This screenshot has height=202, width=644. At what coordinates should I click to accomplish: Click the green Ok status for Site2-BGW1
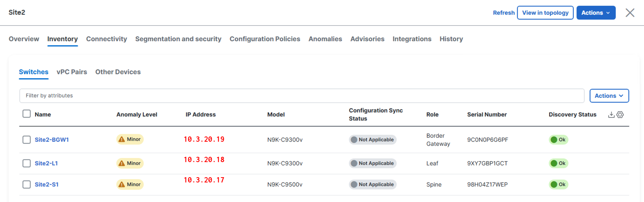point(558,140)
